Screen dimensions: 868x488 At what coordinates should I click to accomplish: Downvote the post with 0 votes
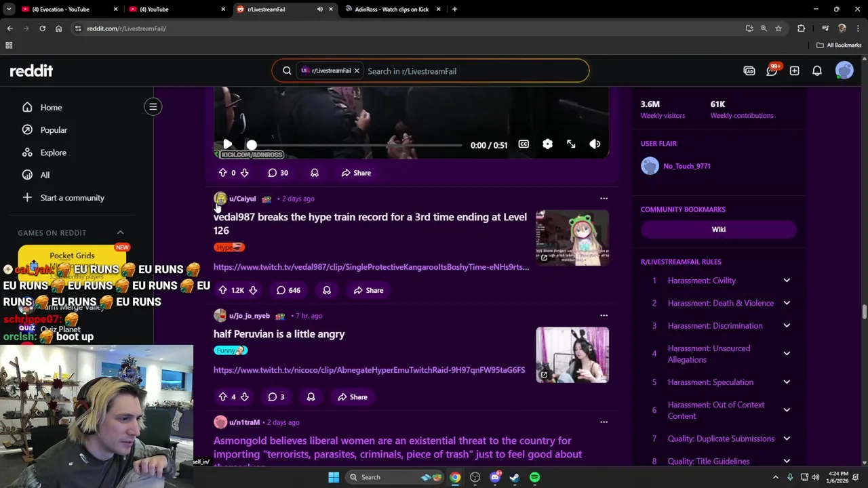tap(244, 173)
